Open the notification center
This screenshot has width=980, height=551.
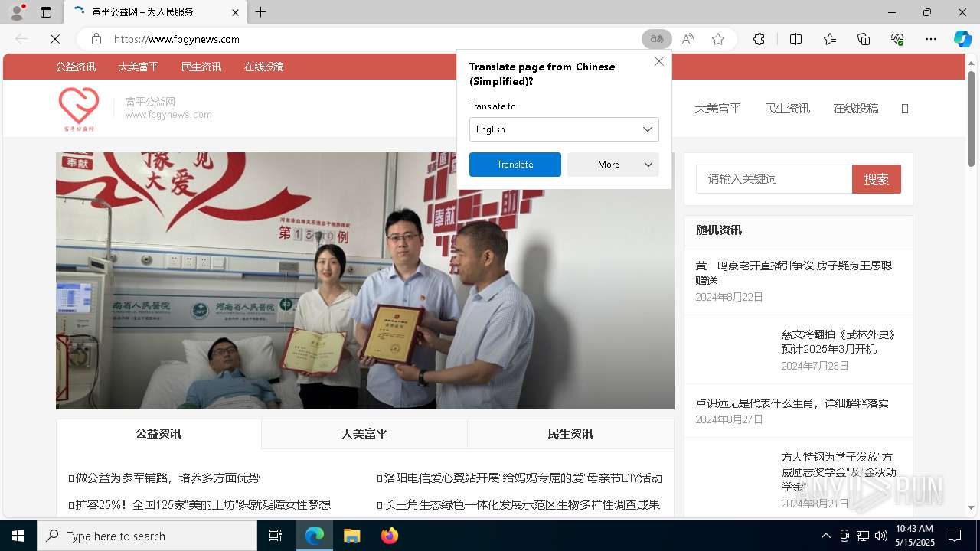pyautogui.click(x=955, y=536)
